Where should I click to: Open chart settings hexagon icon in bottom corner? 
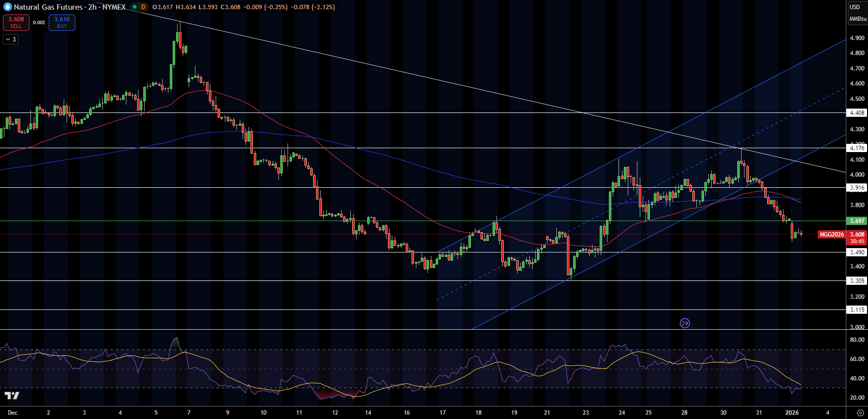860,413
